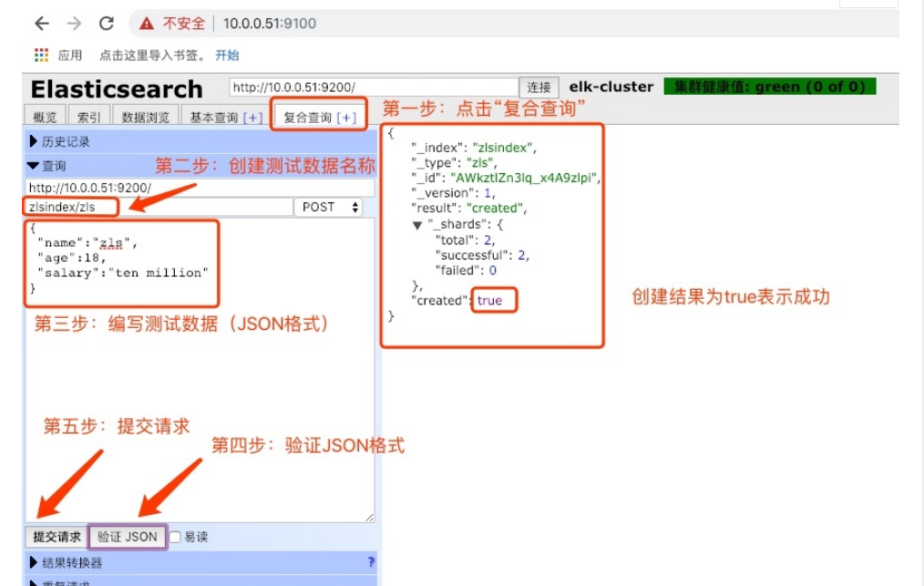Click the "_type": "zls" value in result

(x=480, y=163)
